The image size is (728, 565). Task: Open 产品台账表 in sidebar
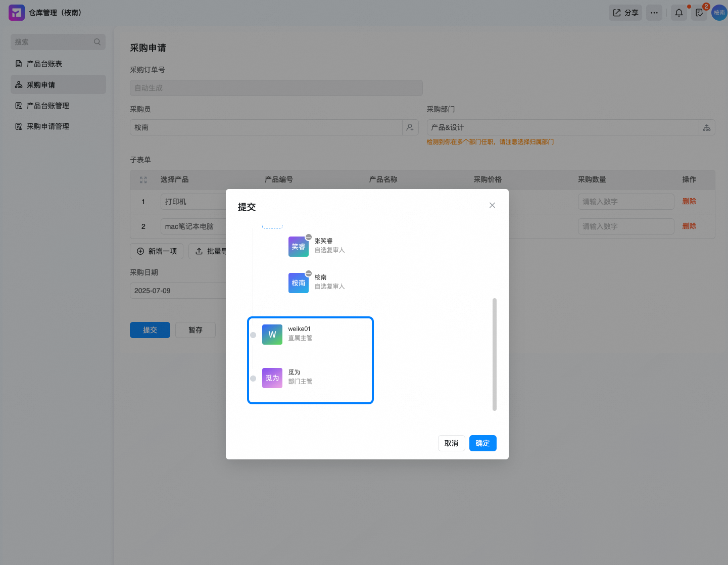click(44, 64)
